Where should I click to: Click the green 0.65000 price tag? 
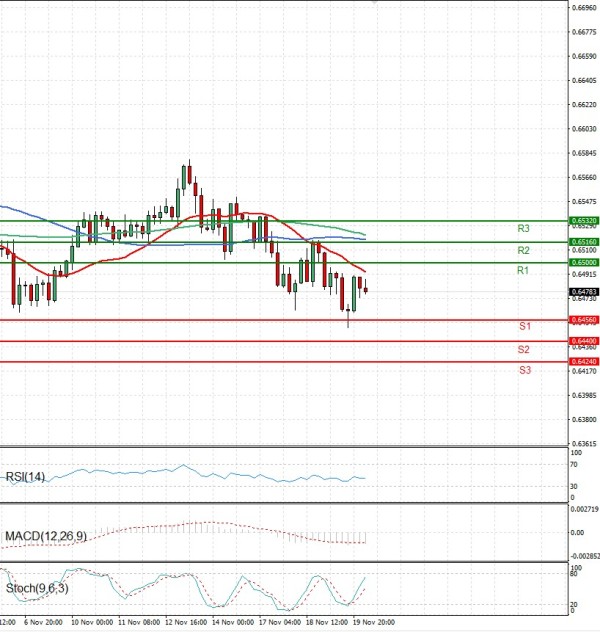pos(584,262)
